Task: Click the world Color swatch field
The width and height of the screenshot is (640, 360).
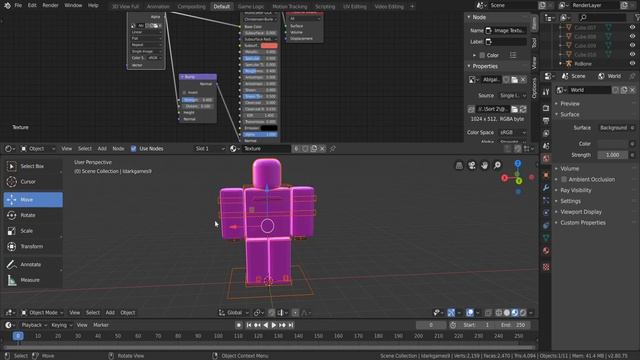Action: (613, 144)
